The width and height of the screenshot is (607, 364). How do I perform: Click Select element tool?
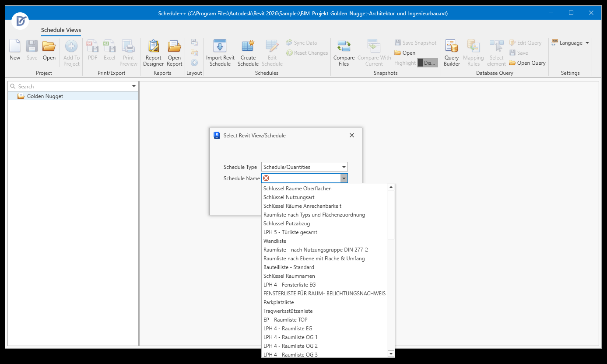(496, 53)
